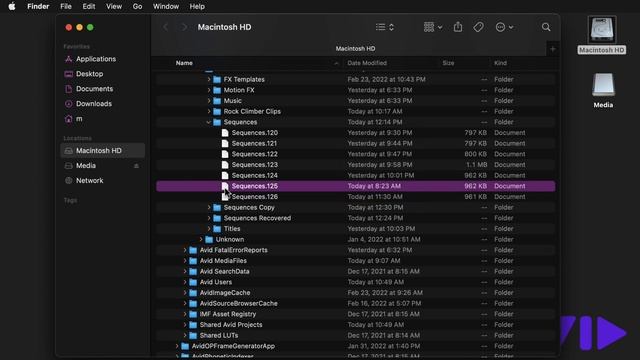Select the AvidImageCache folder icon
Image resolution: width=640 pixels, height=360 pixels.
click(193, 293)
